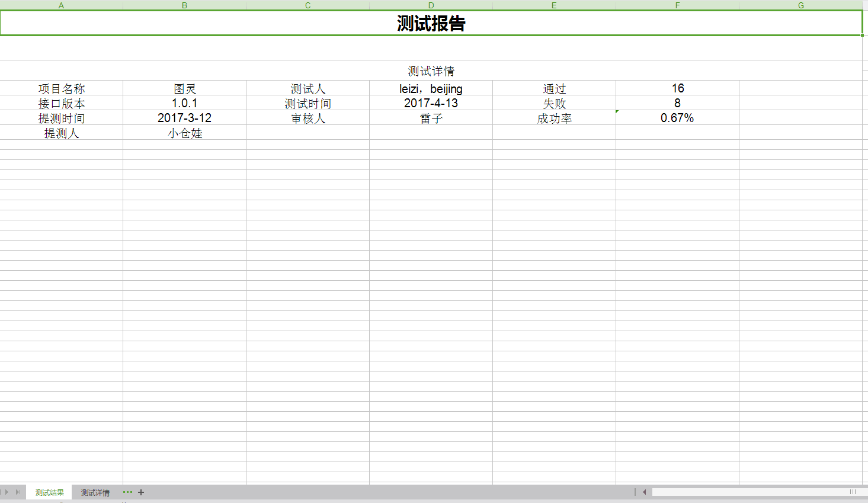Select column A header
Screen dimensions: 868x503
[x=61, y=5]
